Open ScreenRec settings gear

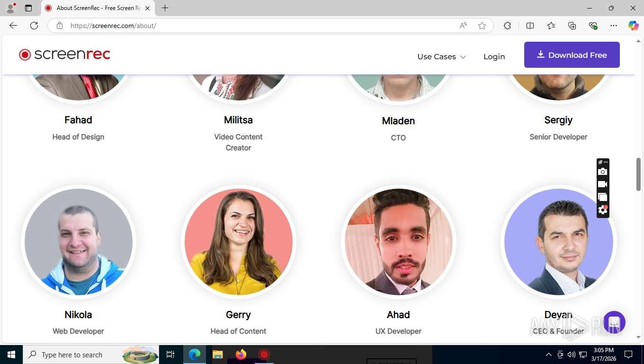[602, 210]
